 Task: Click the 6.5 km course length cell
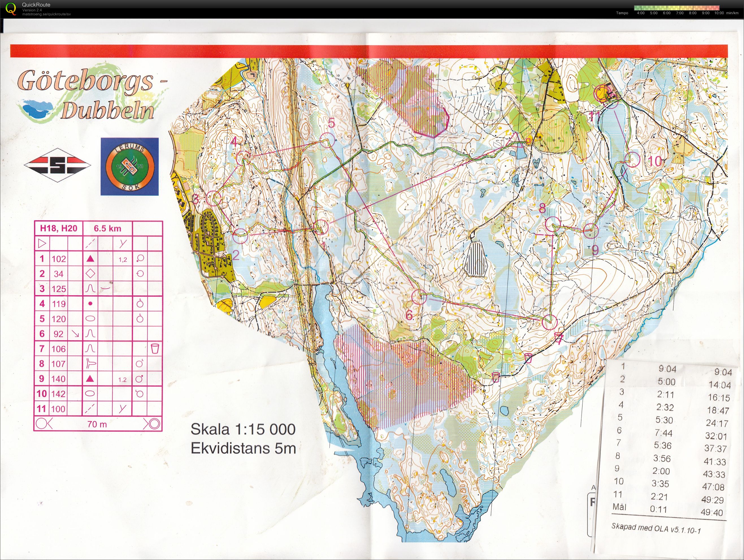click(x=107, y=228)
